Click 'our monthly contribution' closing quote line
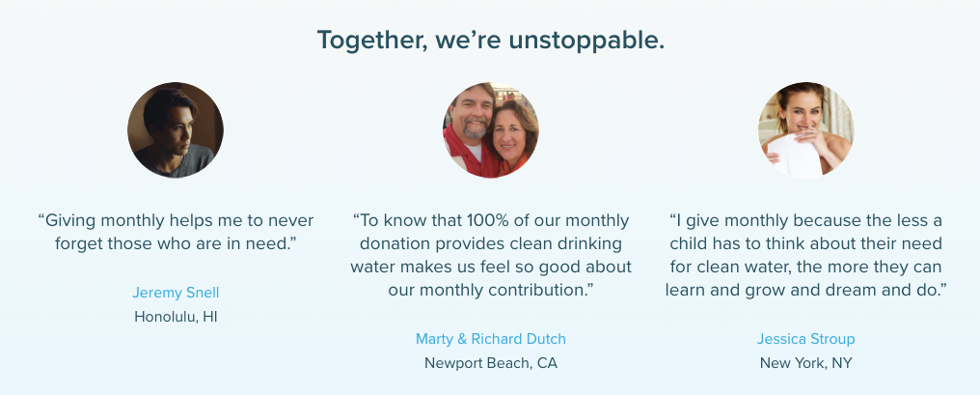This screenshot has width=980, height=395. click(x=491, y=290)
